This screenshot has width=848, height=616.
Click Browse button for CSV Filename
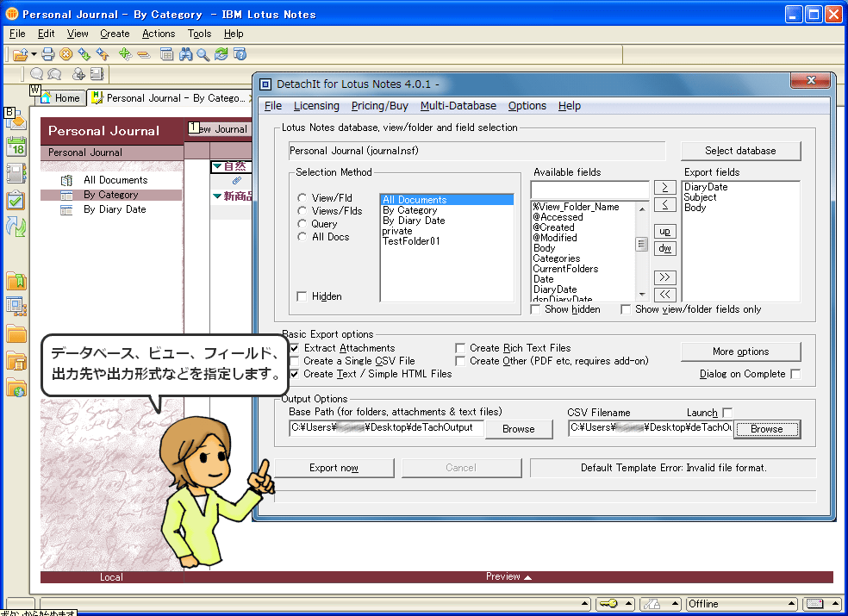[766, 429]
